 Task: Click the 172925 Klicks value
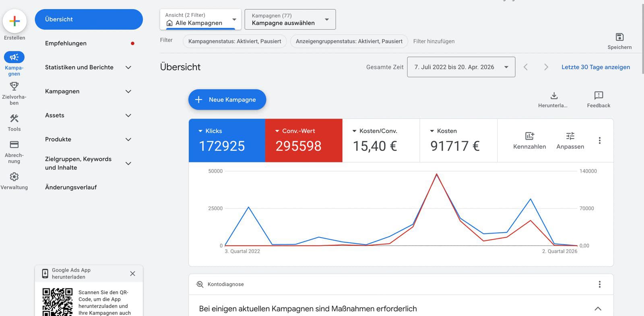pyautogui.click(x=222, y=146)
